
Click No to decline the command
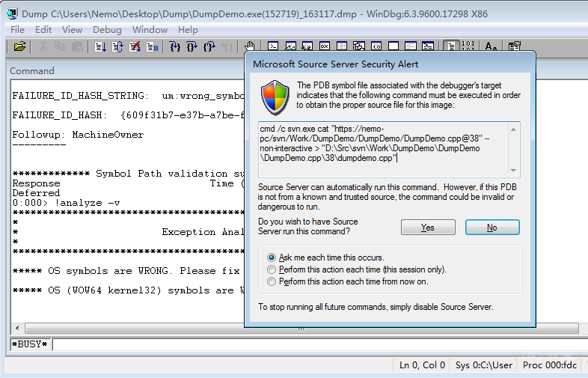tap(492, 228)
